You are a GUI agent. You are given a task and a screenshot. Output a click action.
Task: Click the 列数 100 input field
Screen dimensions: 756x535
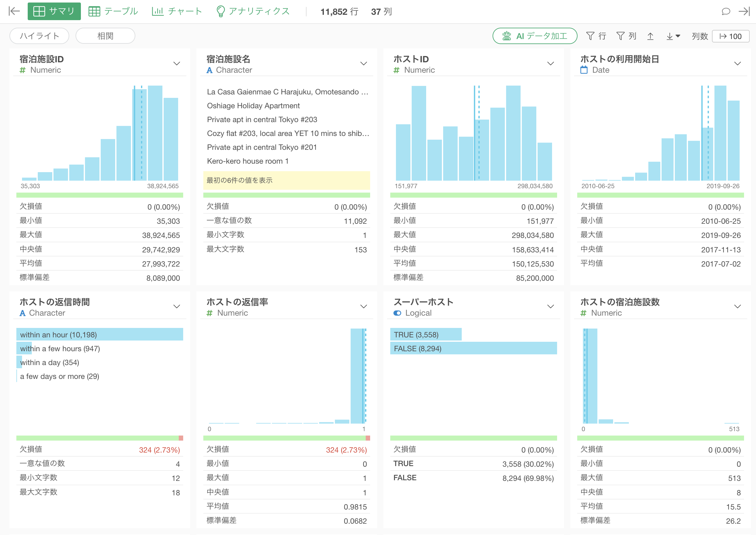[731, 36]
